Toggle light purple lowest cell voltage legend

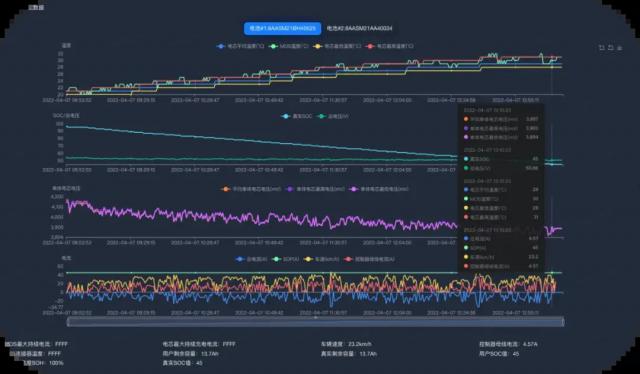pos(379,189)
